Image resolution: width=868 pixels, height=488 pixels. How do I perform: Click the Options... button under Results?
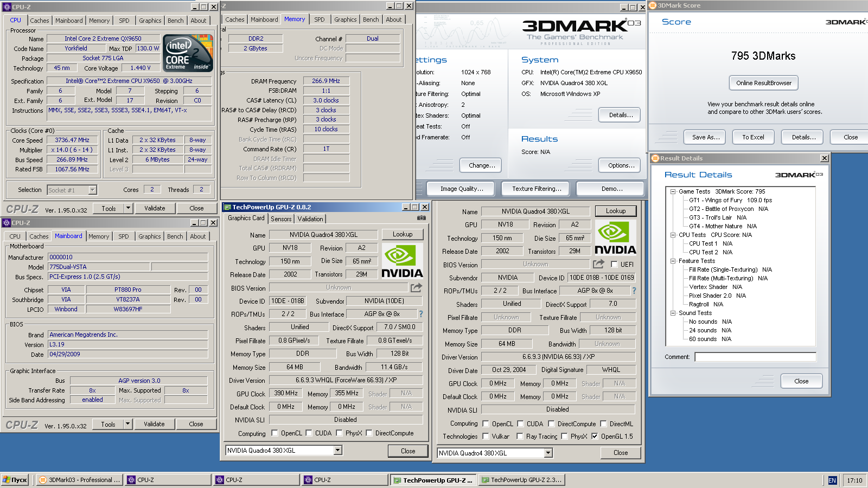pyautogui.click(x=621, y=165)
